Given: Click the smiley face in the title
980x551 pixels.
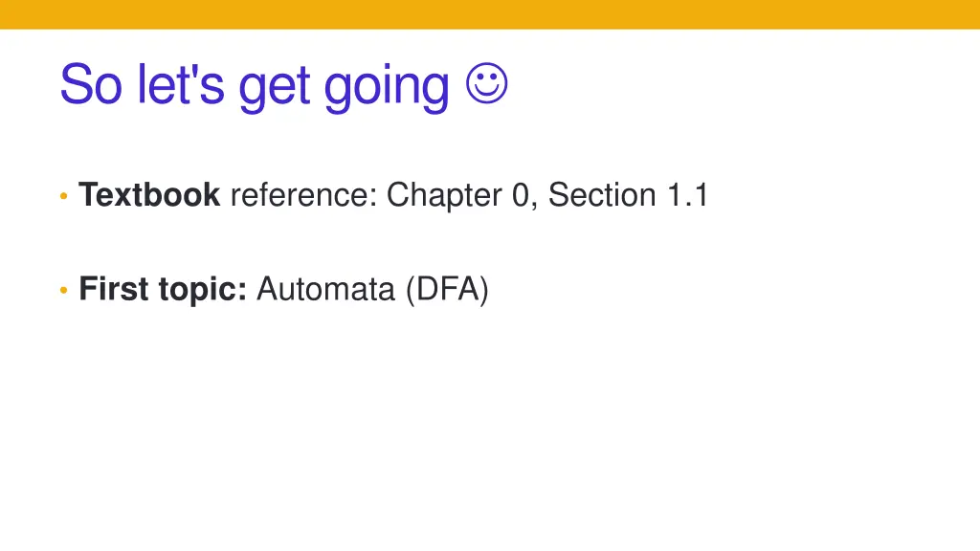Looking at the screenshot, I should click(487, 83).
